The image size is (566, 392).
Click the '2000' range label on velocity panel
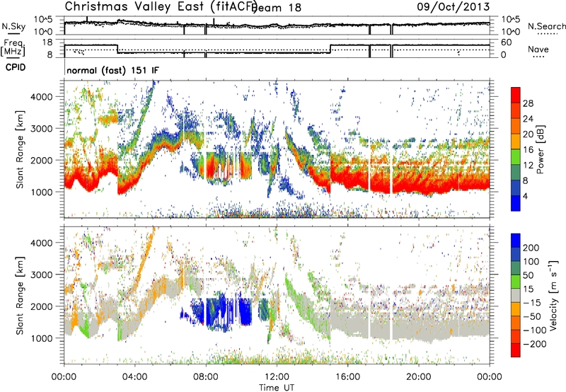pos(42,306)
